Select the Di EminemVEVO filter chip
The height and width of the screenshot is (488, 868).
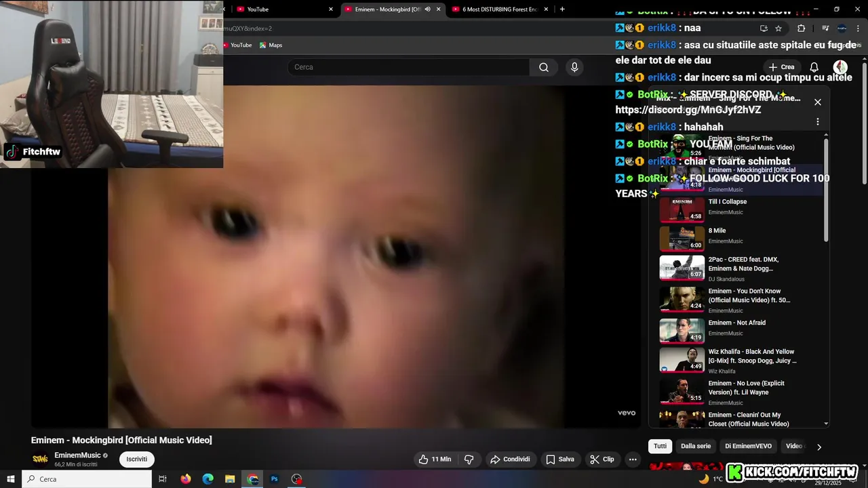coord(748,447)
